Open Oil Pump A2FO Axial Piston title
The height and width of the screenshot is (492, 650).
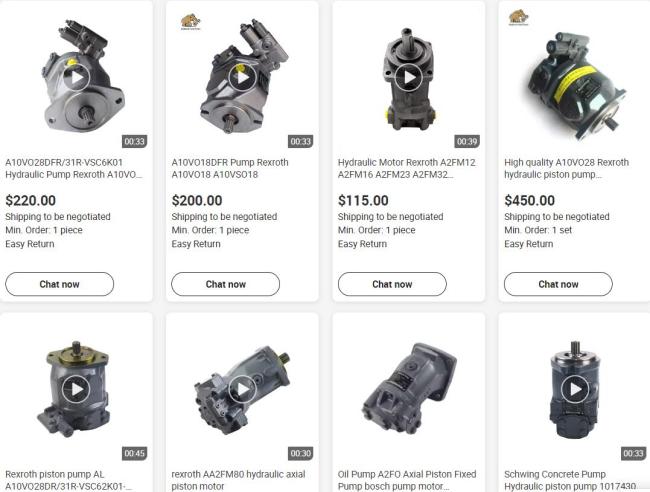click(x=407, y=480)
